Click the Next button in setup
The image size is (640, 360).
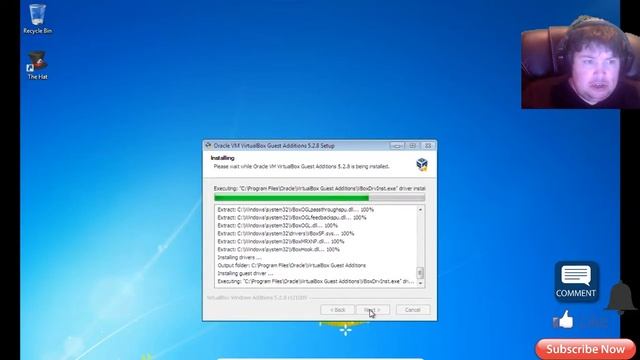[x=372, y=310]
